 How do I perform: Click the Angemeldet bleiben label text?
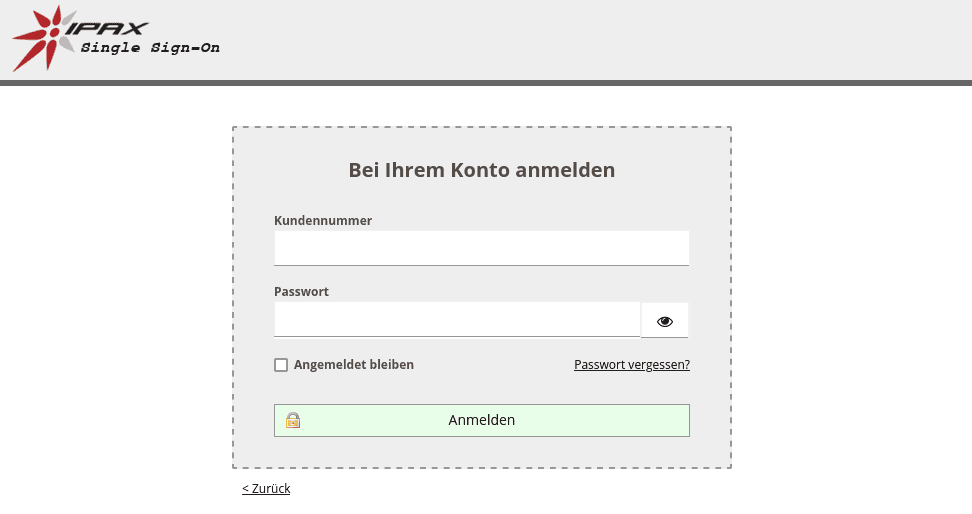click(354, 365)
